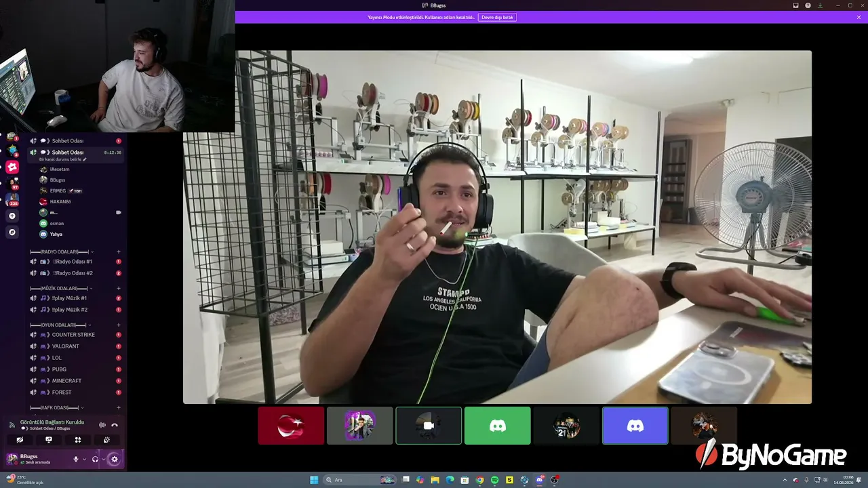Screen dimensions: 868x488
Task: Start an activity from the voice panel
Action: pyautogui.click(x=78, y=440)
